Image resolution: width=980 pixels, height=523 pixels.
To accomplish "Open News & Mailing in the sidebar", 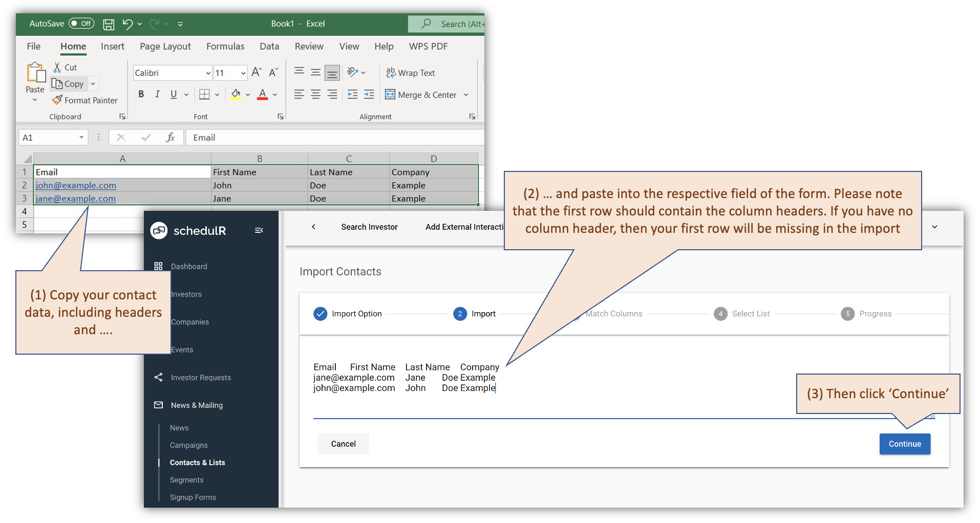I will click(x=197, y=405).
